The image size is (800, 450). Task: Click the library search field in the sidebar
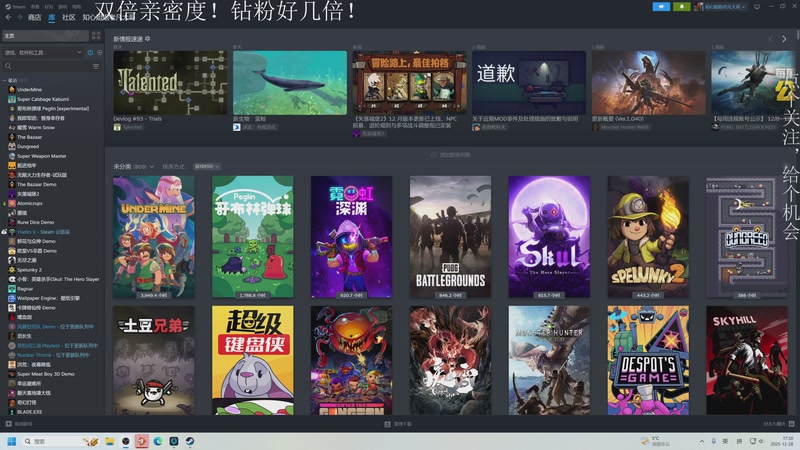[51, 66]
